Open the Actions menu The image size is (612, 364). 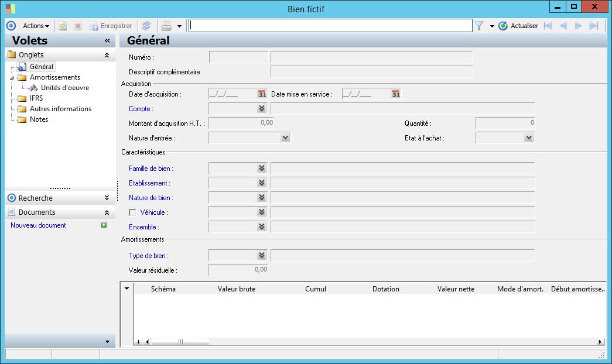click(36, 26)
